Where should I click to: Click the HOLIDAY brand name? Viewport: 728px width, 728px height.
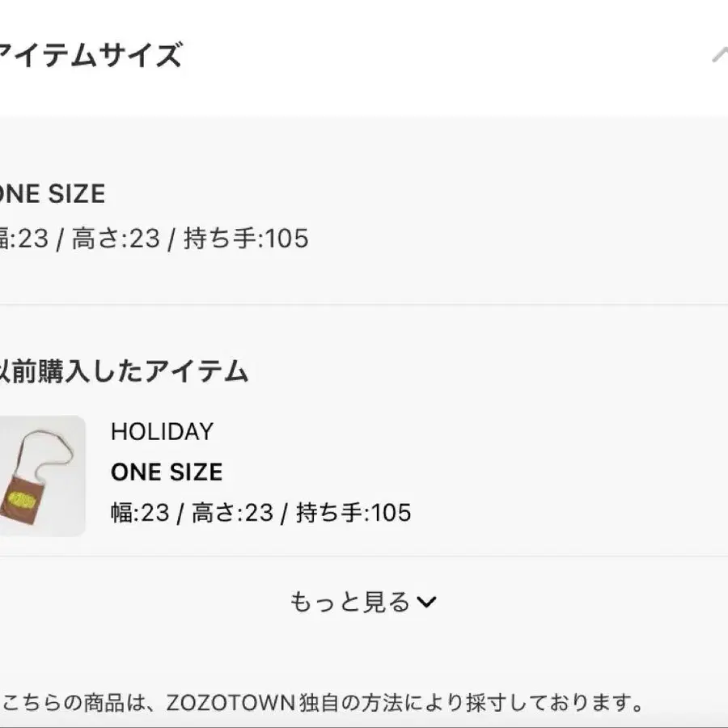pos(162,432)
